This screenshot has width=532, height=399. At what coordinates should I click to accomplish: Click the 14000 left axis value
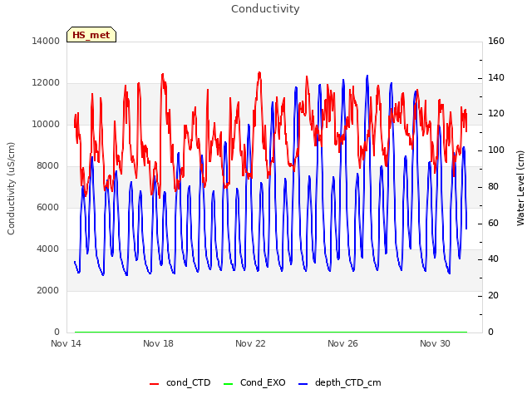click(46, 41)
